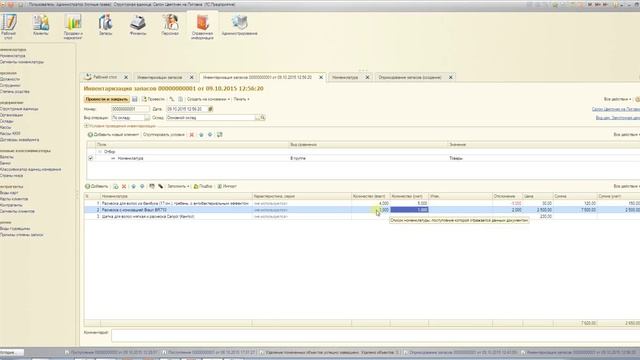Close the Номенклатура tab

(x=367, y=77)
